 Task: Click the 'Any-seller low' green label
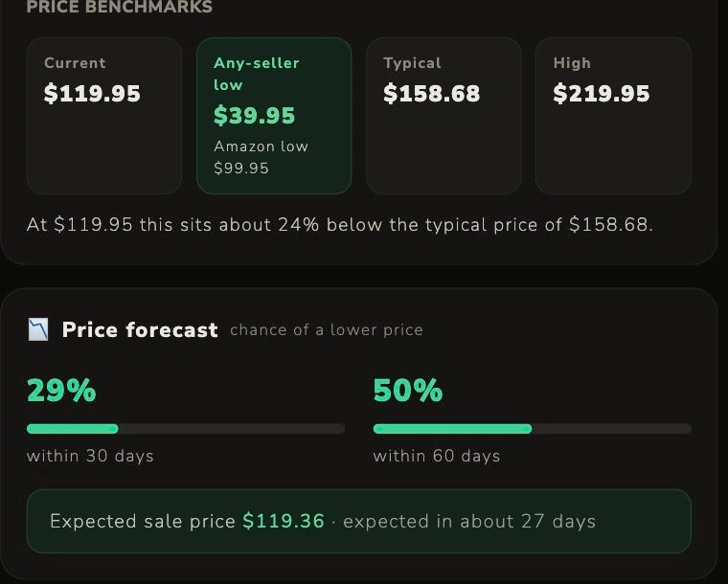(x=257, y=74)
